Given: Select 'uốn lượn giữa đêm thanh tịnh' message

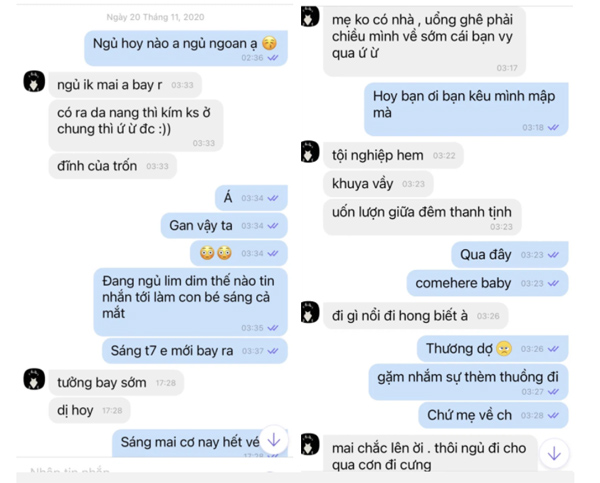Looking at the screenshot, I should (422, 217).
